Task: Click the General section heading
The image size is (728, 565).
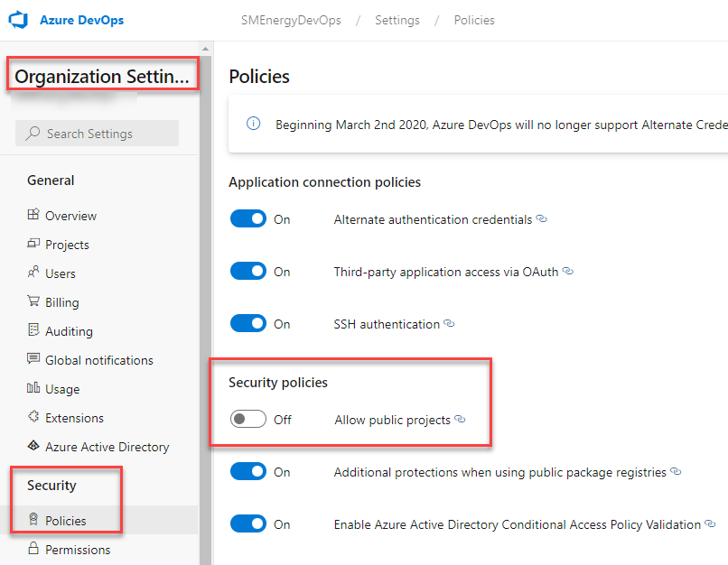Action: tap(51, 180)
